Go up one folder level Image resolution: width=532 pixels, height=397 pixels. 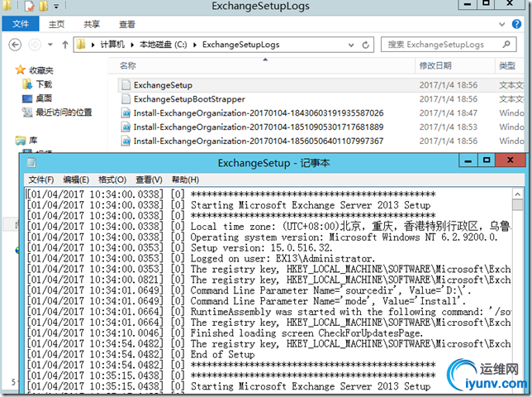tap(65, 45)
